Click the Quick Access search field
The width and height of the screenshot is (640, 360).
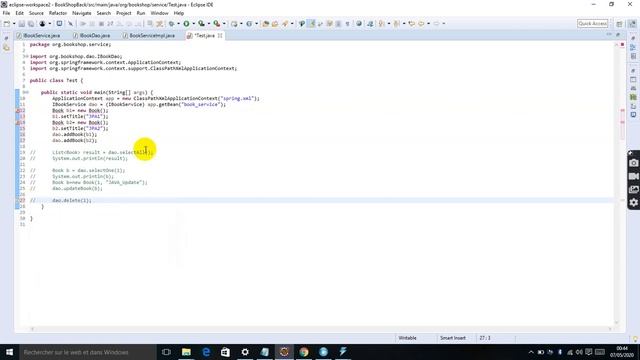pyautogui.click(x=593, y=24)
